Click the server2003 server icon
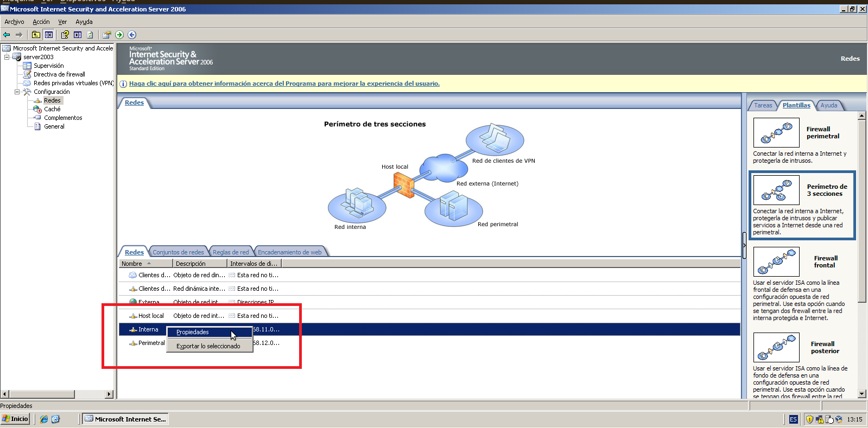This screenshot has width=868, height=428. pyautogui.click(x=17, y=57)
